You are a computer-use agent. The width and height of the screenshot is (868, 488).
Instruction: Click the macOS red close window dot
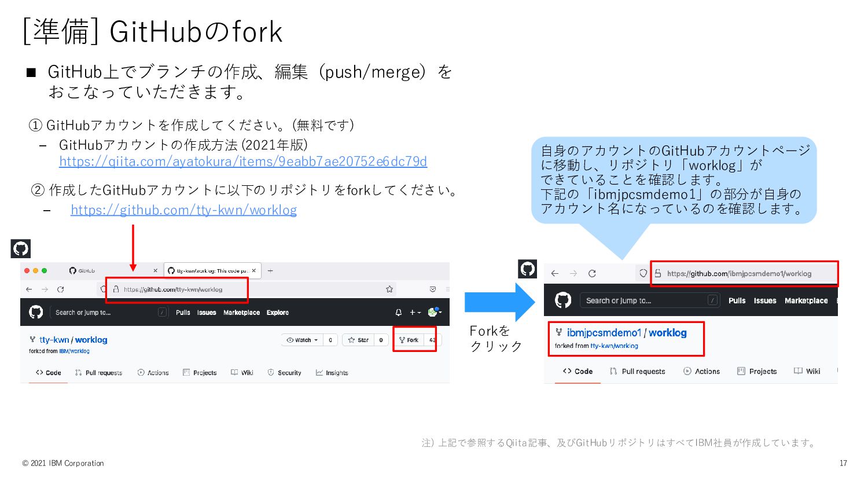pos(27,270)
